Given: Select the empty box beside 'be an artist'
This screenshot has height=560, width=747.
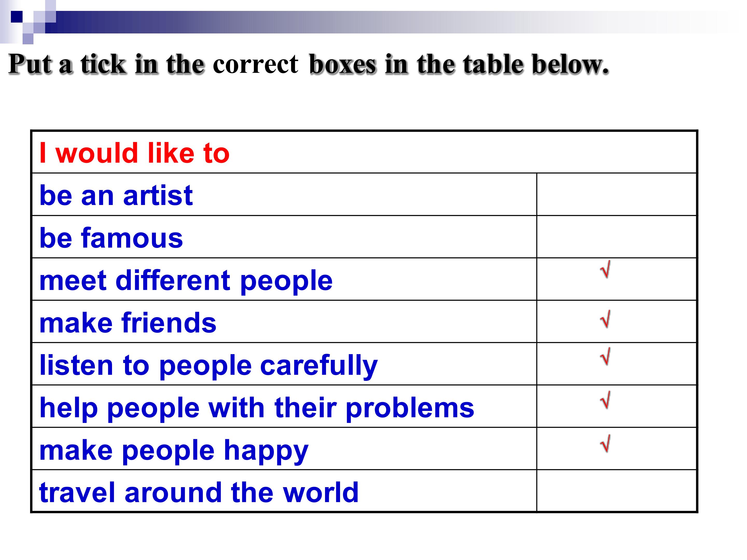Looking at the screenshot, I should coord(616,194).
